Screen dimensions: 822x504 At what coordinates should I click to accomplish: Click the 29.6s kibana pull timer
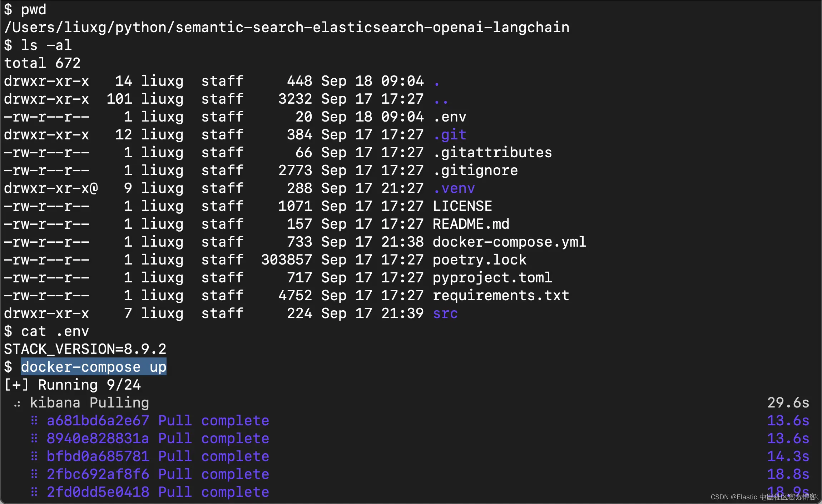tap(788, 403)
